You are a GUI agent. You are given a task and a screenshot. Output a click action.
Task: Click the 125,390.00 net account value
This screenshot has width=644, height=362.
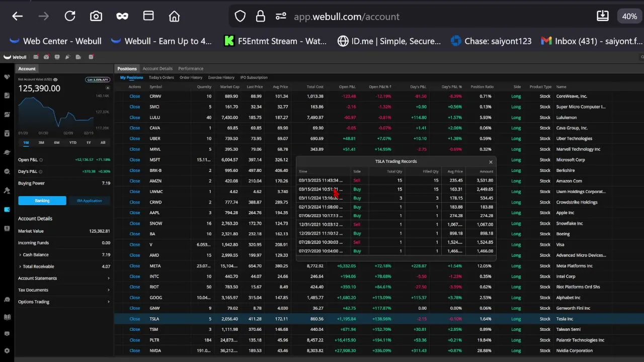(39, 88)
